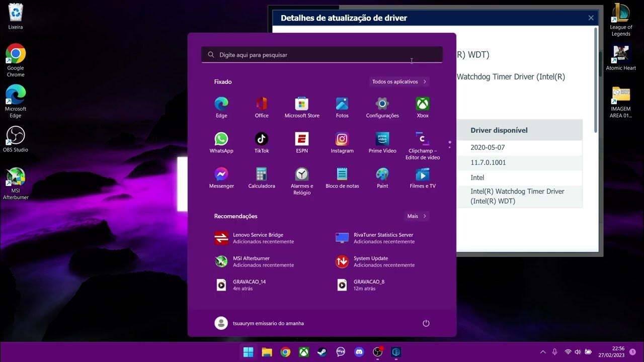Viewport: 644px width, 362px height.
Task: Open Filmes e TV app
Action: point(423,178)
